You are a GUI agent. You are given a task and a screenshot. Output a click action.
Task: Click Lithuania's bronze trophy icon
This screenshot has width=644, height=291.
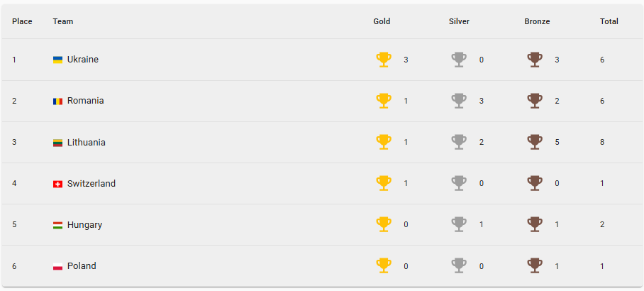tap(535, 142)
